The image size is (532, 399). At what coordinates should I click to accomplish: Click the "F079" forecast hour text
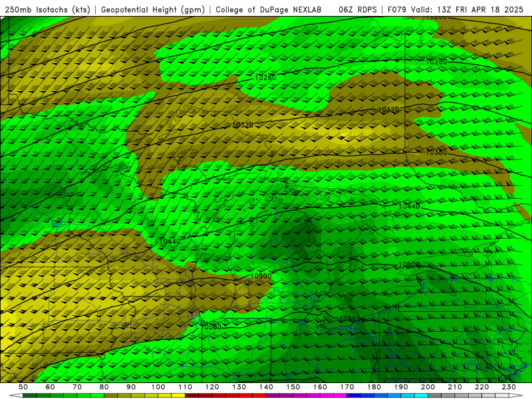click(398, 9)
